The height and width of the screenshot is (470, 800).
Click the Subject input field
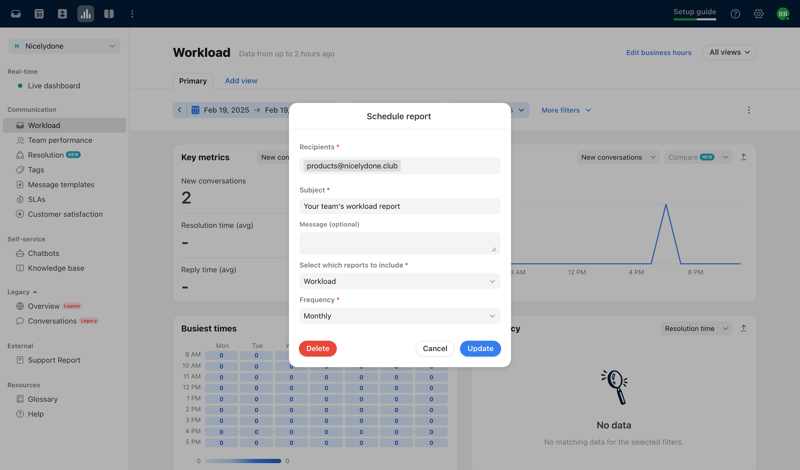point(399,206)
